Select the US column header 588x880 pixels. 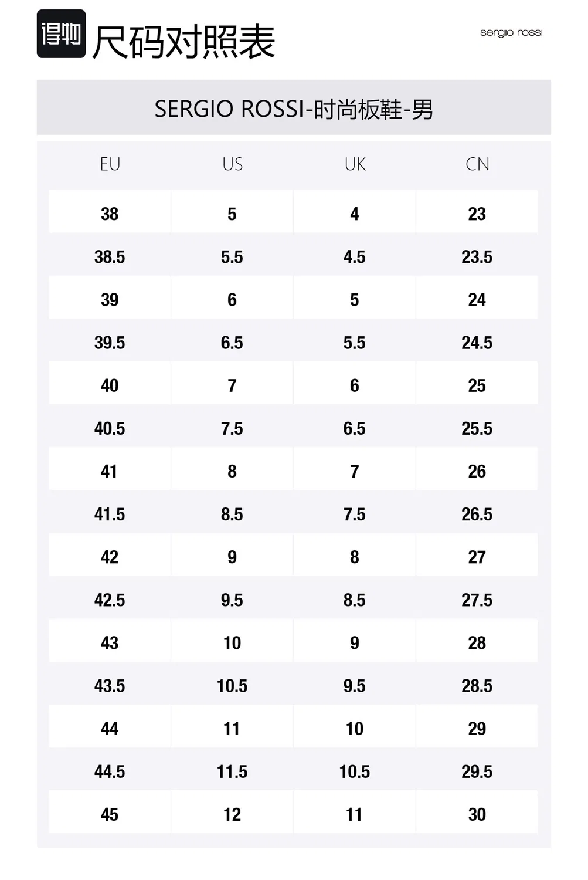pyautogui.click(x=232, y=164)
